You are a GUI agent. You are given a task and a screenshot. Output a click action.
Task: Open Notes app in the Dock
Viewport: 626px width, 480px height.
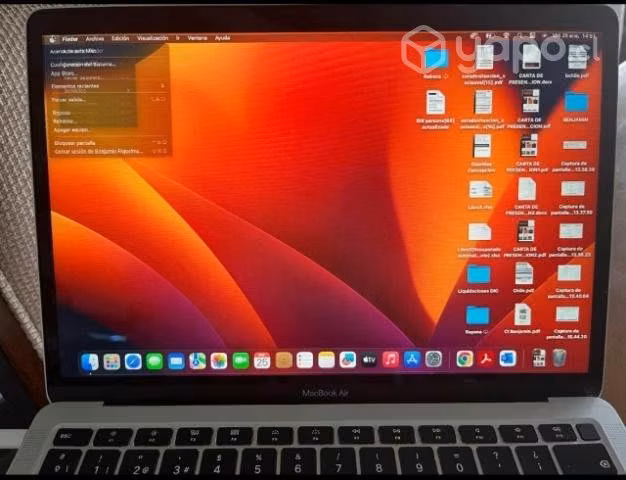click(x=326, y=361)
